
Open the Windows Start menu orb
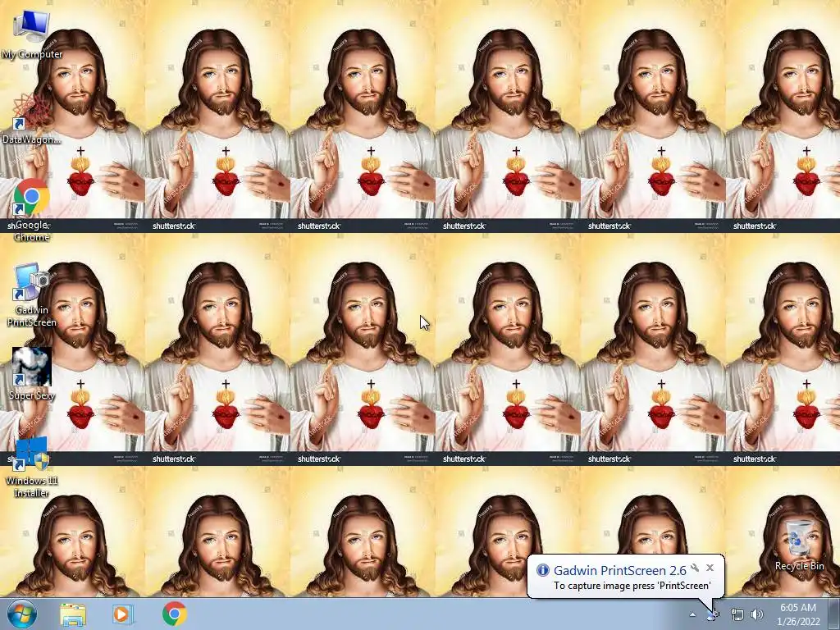pos(22,614)
